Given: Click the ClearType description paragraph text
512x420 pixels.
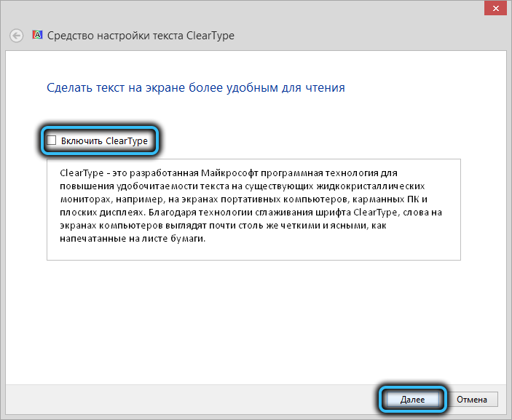Looking at the screenshot, I should click(x=251, y=206).
